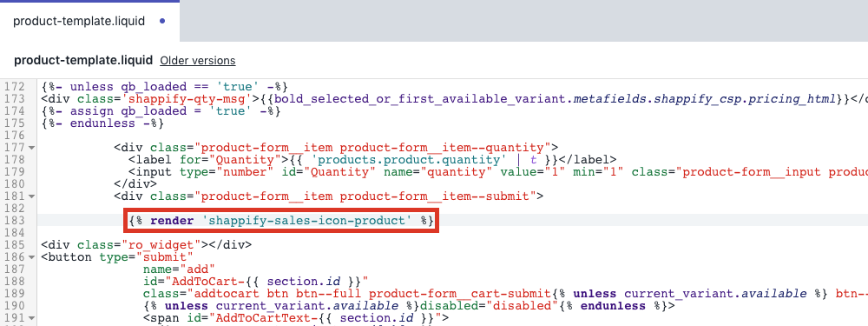
Task: Click the unless qb_loaded line 172
Action: [x=164, y=86]
